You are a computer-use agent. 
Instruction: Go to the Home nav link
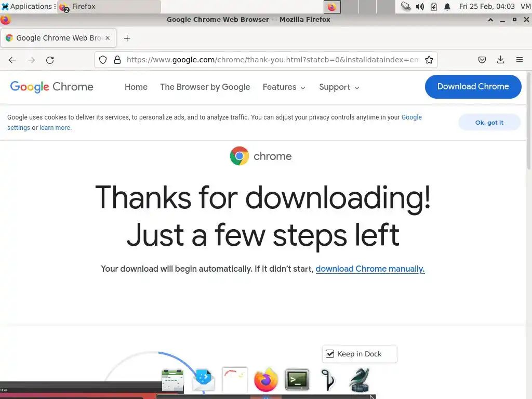coord(136,87)
